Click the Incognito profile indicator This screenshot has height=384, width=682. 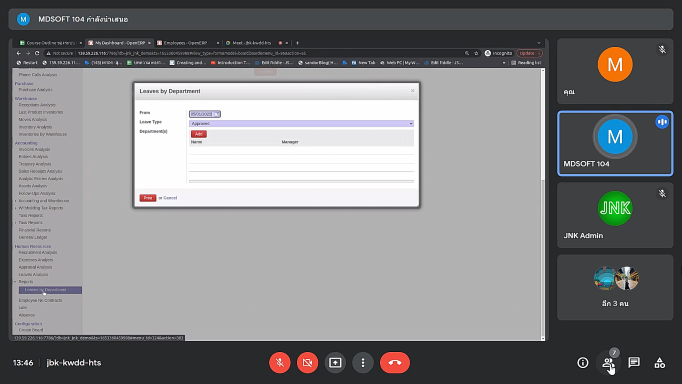498,53
